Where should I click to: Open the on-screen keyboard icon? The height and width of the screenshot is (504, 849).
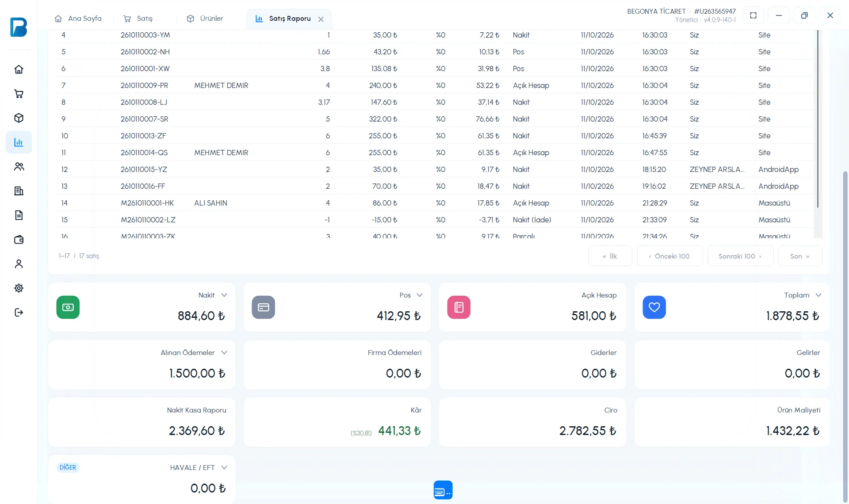click(443, 490)
